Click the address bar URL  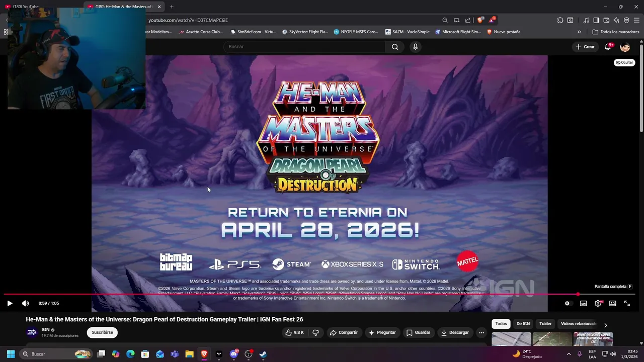tap(188, 20)
